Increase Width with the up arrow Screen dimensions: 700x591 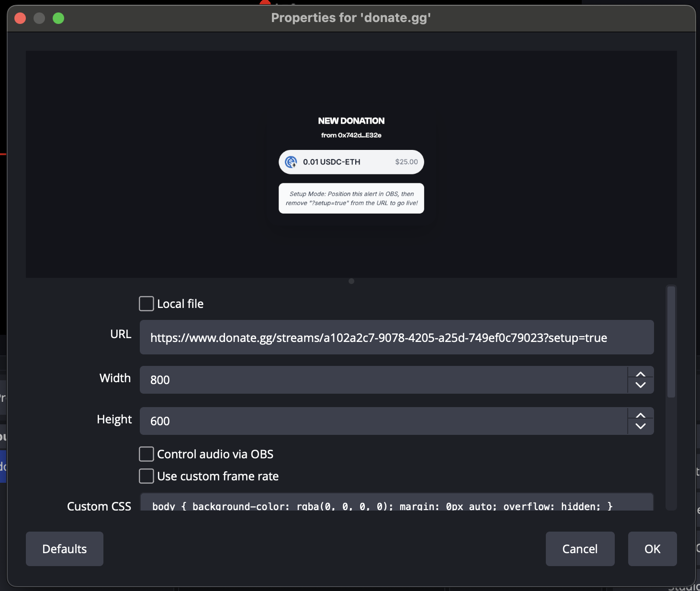pyautogui.click(x=641, y=374)
